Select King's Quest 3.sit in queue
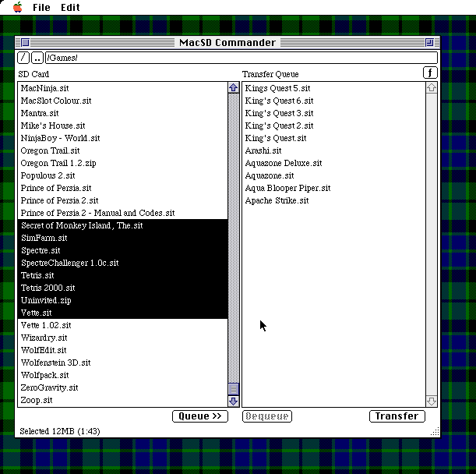This screenshot has height=474, width=476. tap(334, 113)
